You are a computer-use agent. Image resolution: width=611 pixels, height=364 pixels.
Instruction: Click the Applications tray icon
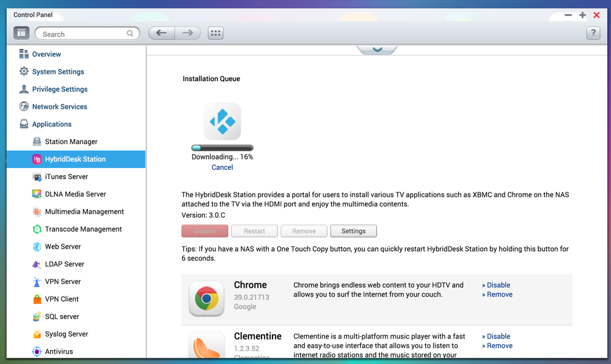tap(24, 124)
